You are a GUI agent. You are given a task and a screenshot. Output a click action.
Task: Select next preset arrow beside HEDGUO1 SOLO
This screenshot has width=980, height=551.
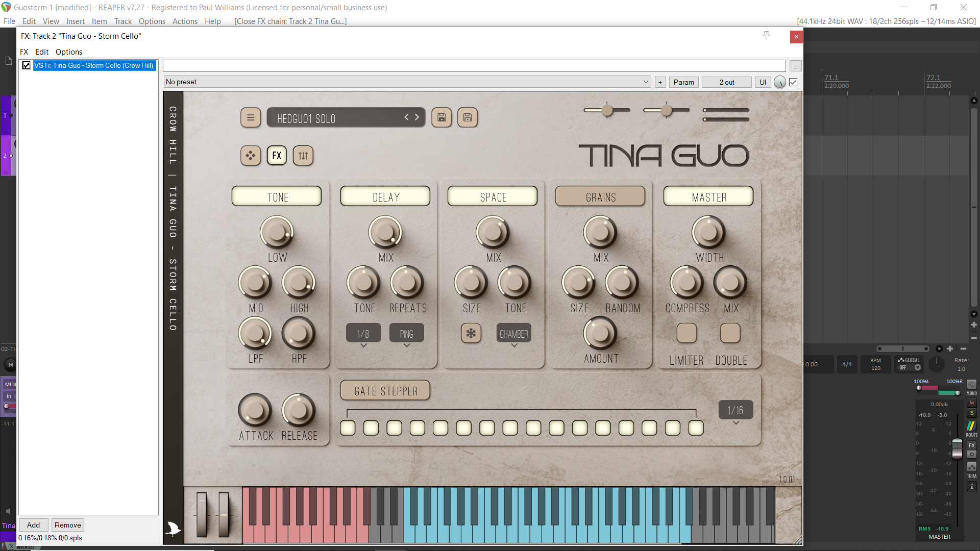coord(417,117)
